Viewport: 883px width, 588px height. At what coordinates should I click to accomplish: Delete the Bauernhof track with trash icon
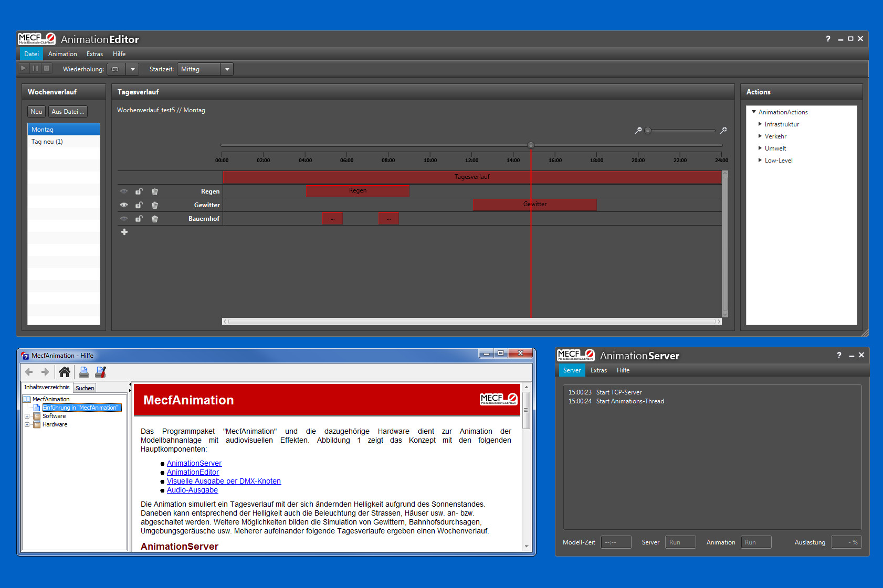[x=155, y=219]
